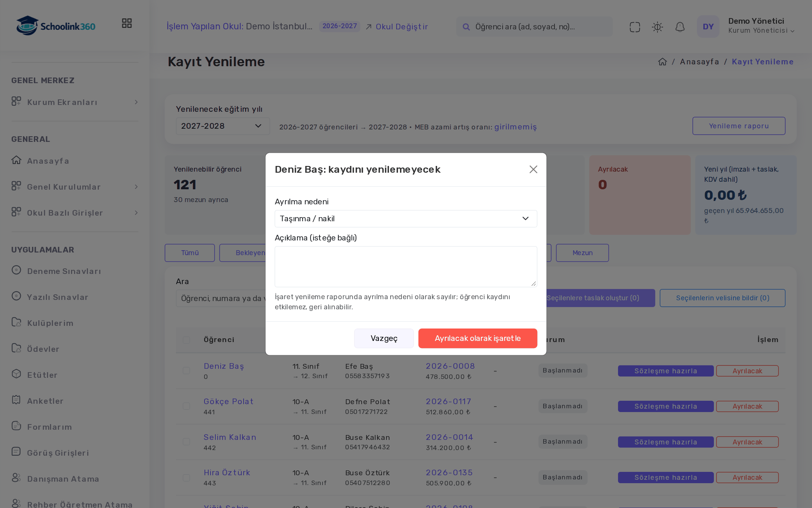Check the Selim Kalkan row checkbox

pos(186,442)
